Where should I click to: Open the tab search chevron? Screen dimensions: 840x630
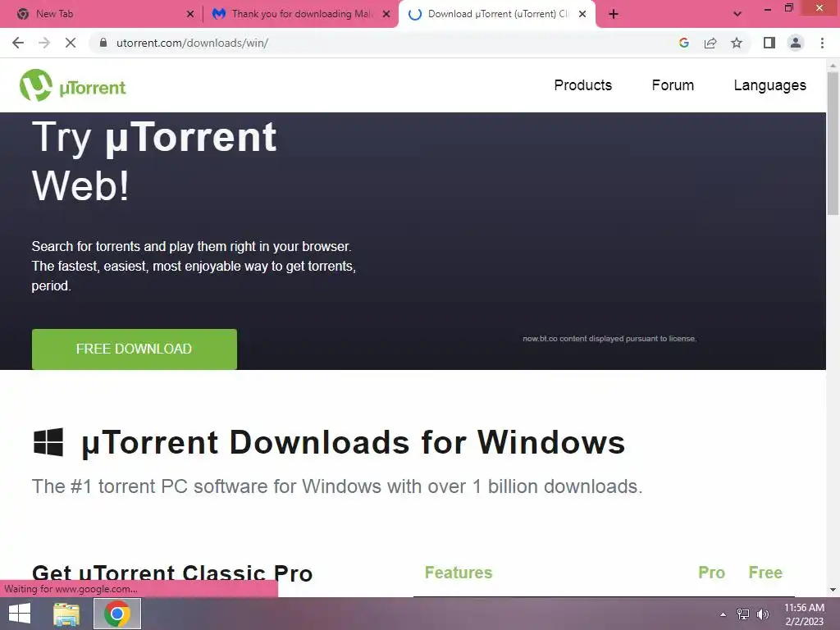[x=737, y=14]
